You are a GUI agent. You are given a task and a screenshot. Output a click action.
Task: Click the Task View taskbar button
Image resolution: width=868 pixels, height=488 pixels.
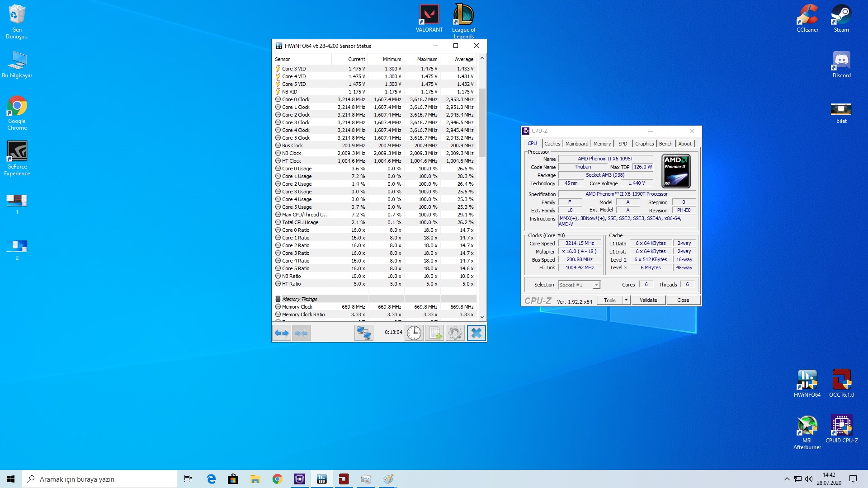[x=188, y=479]
